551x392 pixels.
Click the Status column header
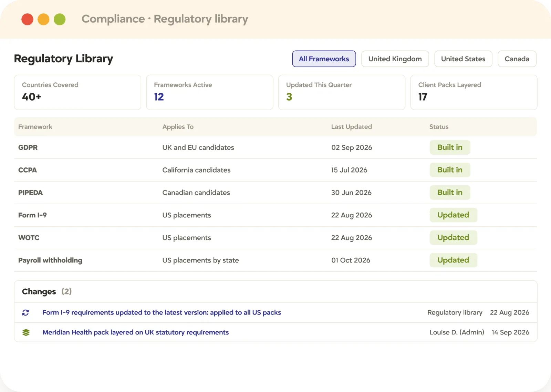click(439, 127)
